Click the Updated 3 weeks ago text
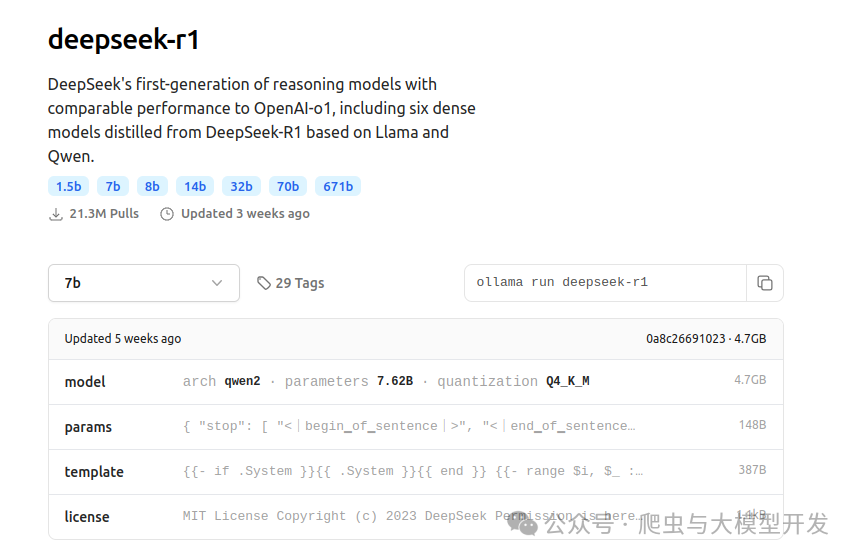The width and height of the screenshot is (856, 558). tap(245, 213)
